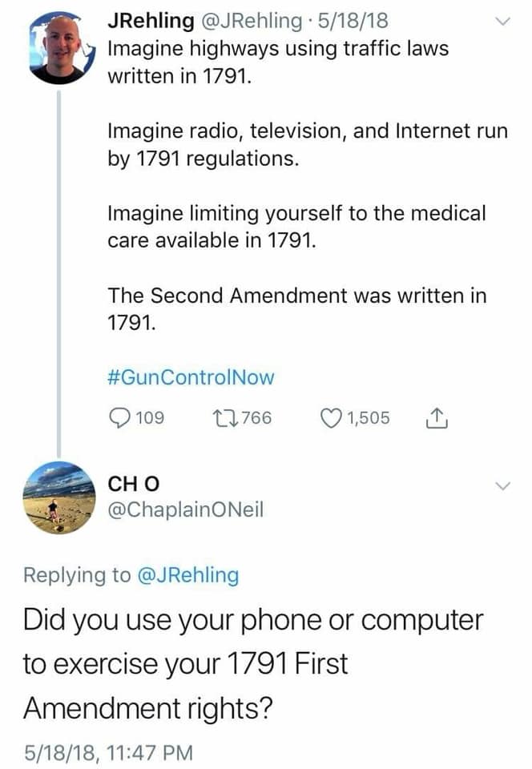
Task: Click the CH O display name
Action: point(135,484)
